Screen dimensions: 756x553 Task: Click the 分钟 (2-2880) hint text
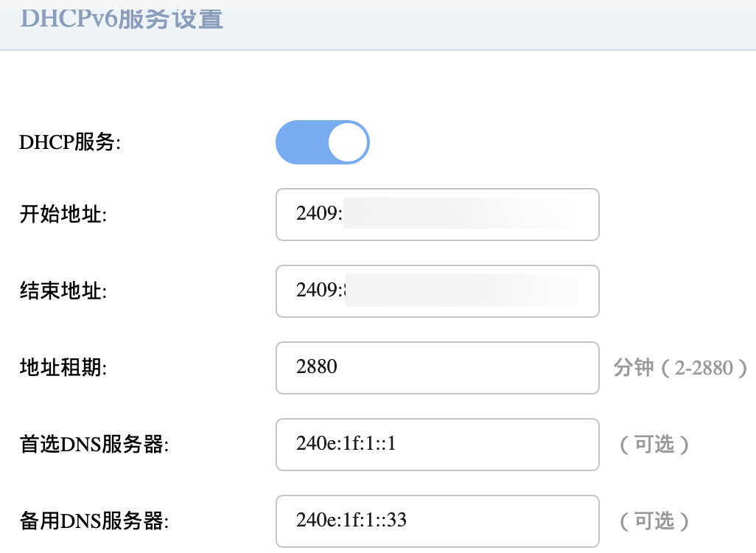pyautogui.click(x=679, y=368)
